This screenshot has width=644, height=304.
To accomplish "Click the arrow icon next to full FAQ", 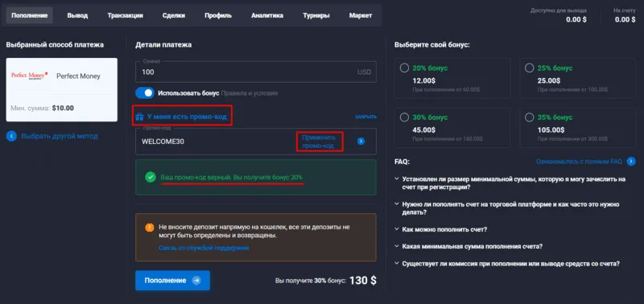I will [631, 162].
